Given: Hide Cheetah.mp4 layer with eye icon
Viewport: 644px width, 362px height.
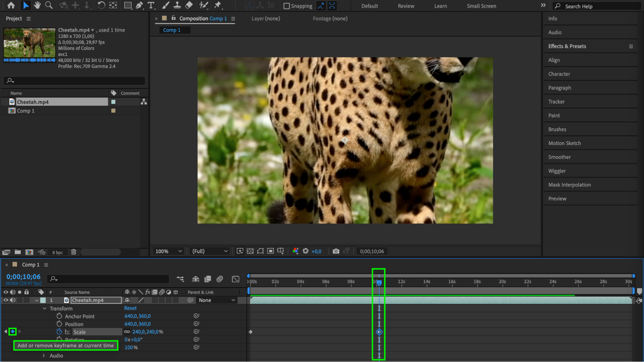Looking at the screenshot, I should [5, 300].
